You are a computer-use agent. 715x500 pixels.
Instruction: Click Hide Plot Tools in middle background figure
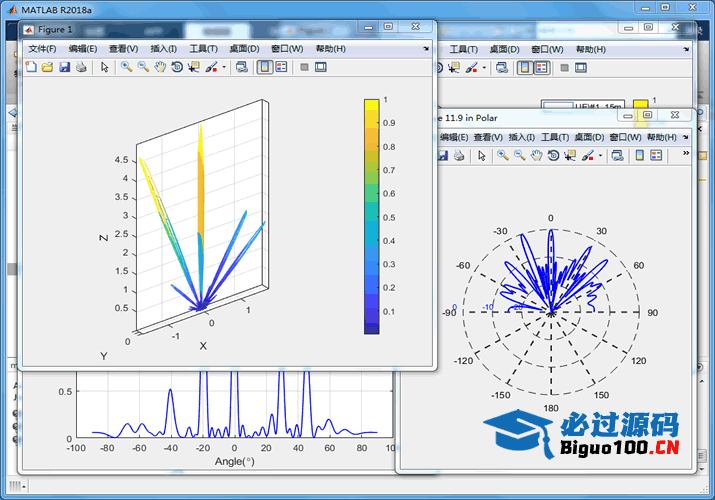(x=564, y=68)
